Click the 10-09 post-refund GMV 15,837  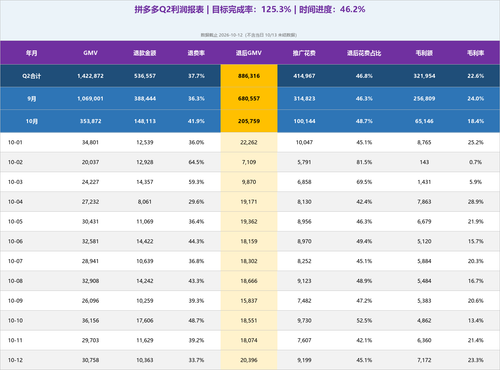pos(249,301)
